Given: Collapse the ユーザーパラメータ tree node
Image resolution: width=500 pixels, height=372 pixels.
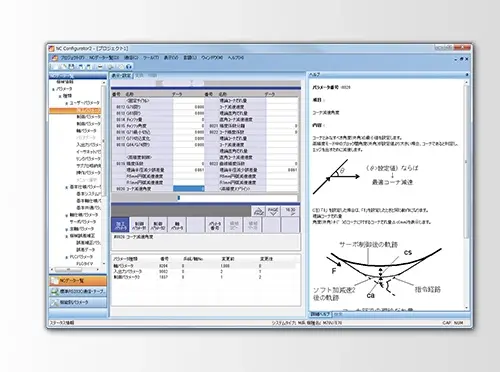Looking at the screenshot, I should click(67, 103).
